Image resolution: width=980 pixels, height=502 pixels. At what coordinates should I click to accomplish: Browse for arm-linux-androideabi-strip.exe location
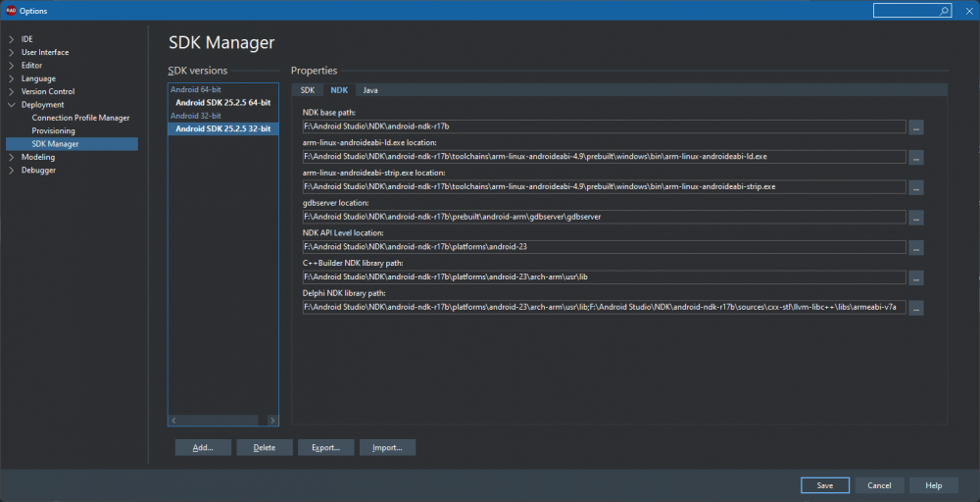pyautogui.click(x=916, y=187)
